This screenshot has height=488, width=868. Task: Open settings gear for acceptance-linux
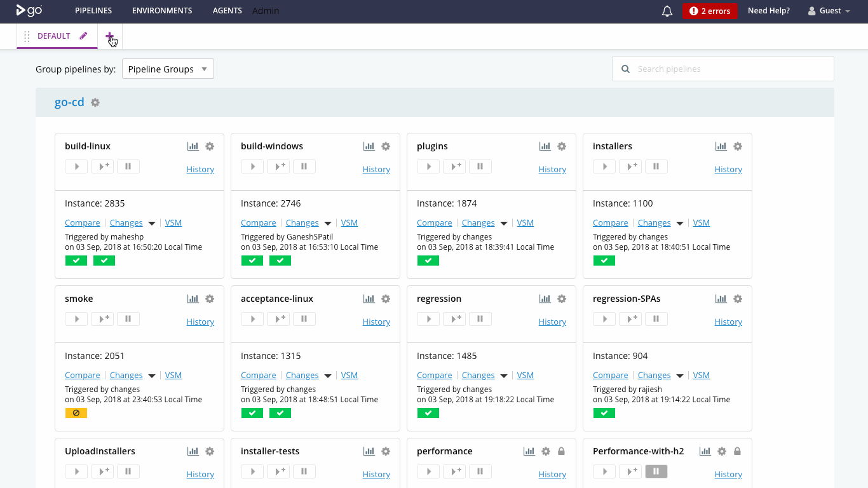[x=386, y=299]
